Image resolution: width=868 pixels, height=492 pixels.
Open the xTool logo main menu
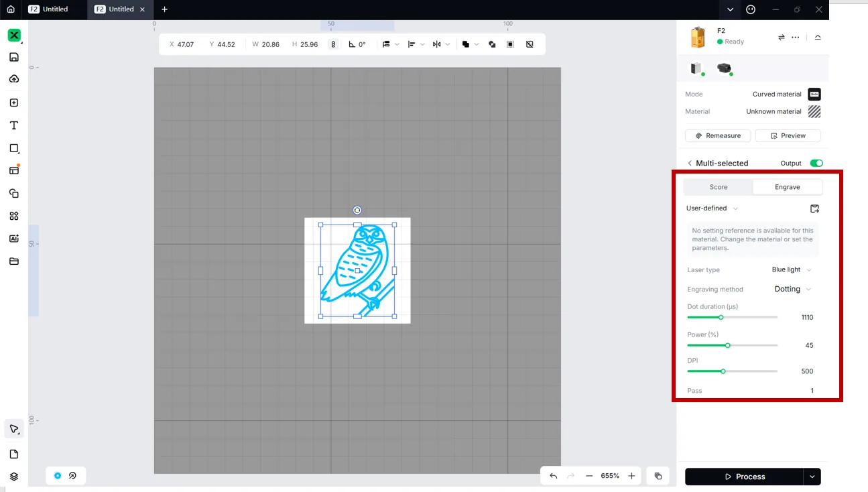coord(14,36)
